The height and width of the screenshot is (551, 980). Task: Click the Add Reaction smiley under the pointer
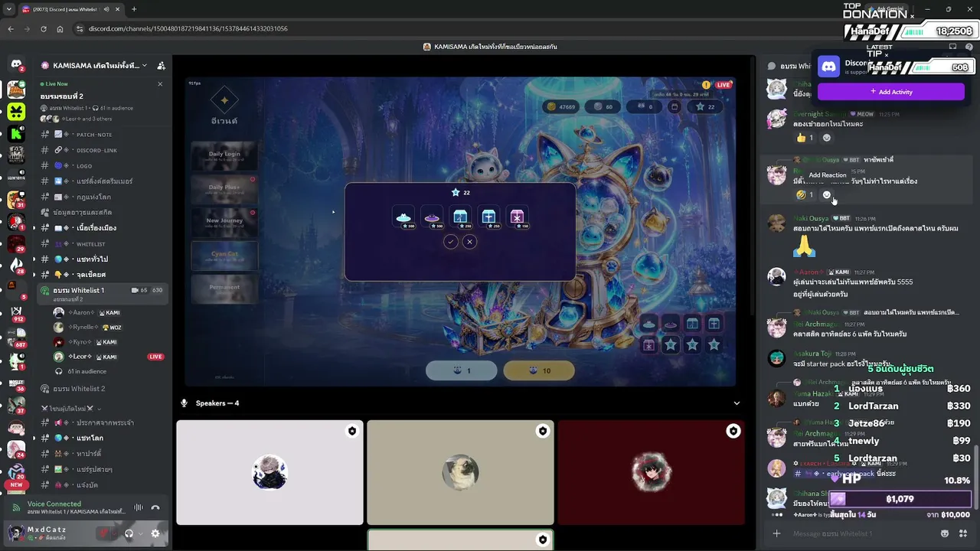(x=826, y=194)
